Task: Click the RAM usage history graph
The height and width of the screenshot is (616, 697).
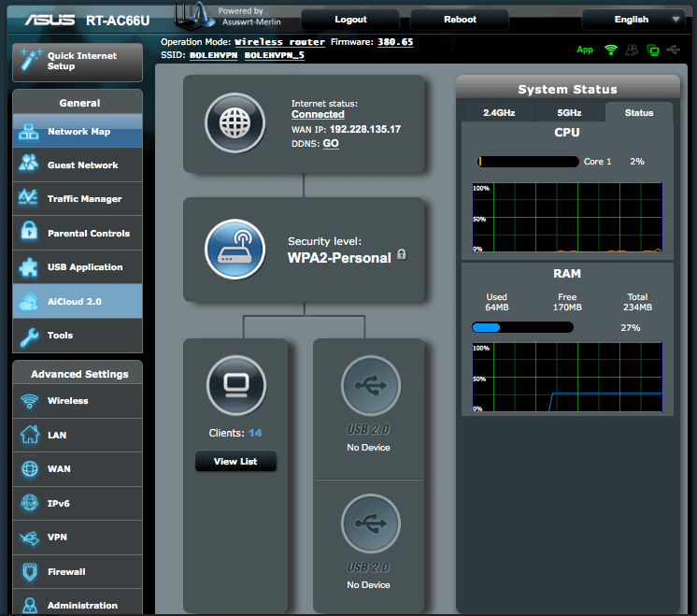Action: 567,377
